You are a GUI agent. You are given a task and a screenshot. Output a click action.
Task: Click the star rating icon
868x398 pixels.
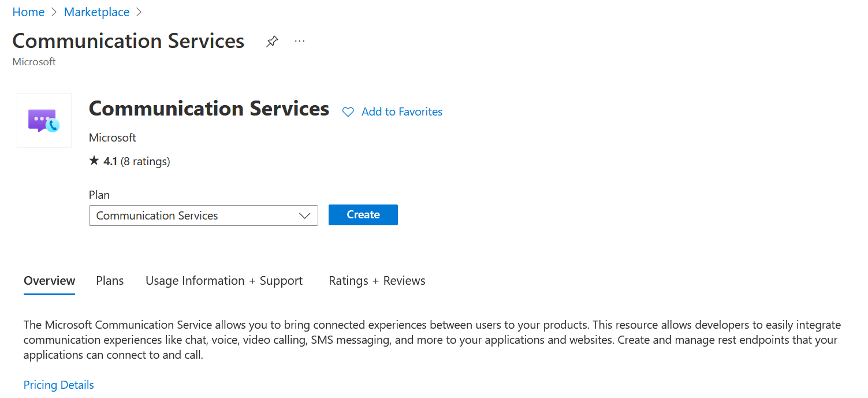click(x=94, y=161)
